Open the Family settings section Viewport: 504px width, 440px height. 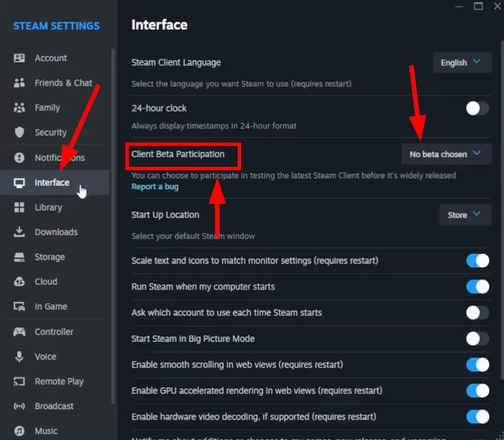click(54, 107)
